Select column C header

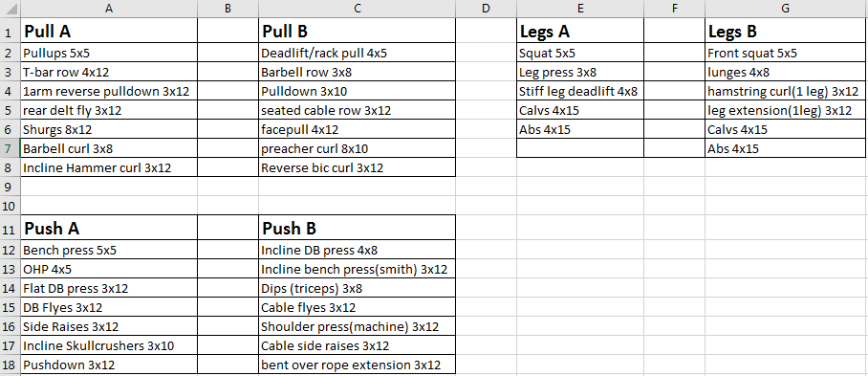pos(358,9)
